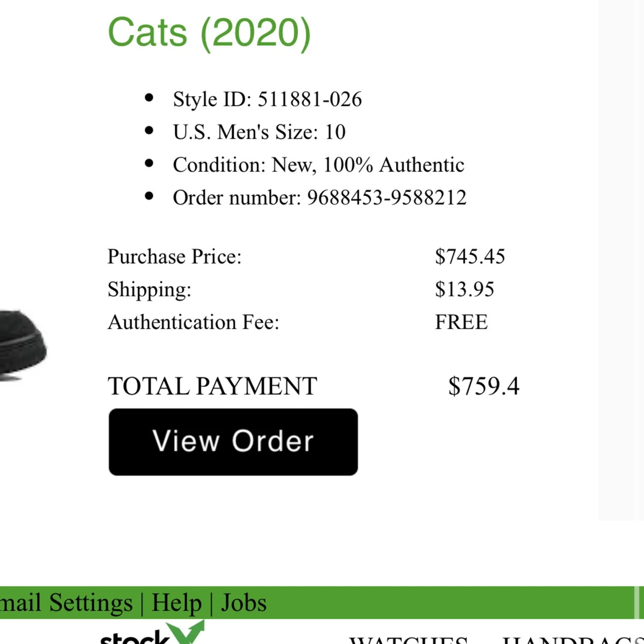Click the FREE Authentication Fee label
The width and height of the screenshot is (644, 644).
point(461,322)
